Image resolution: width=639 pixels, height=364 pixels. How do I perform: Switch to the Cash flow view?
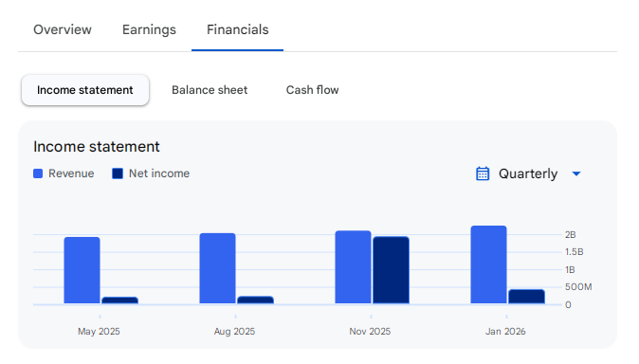click(312, 90)
